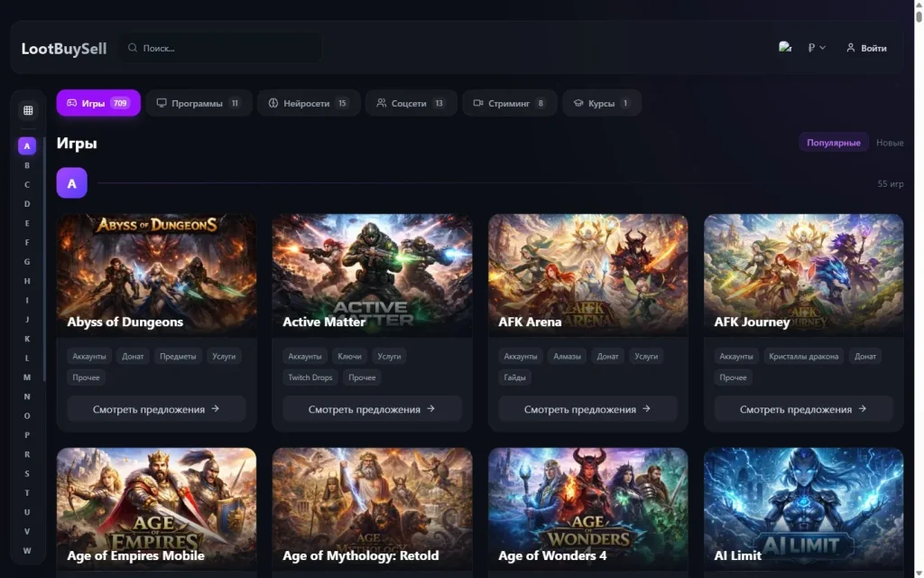Switch to the Курсы tab
The image size is (924, 578).
[x=602, y=103]
